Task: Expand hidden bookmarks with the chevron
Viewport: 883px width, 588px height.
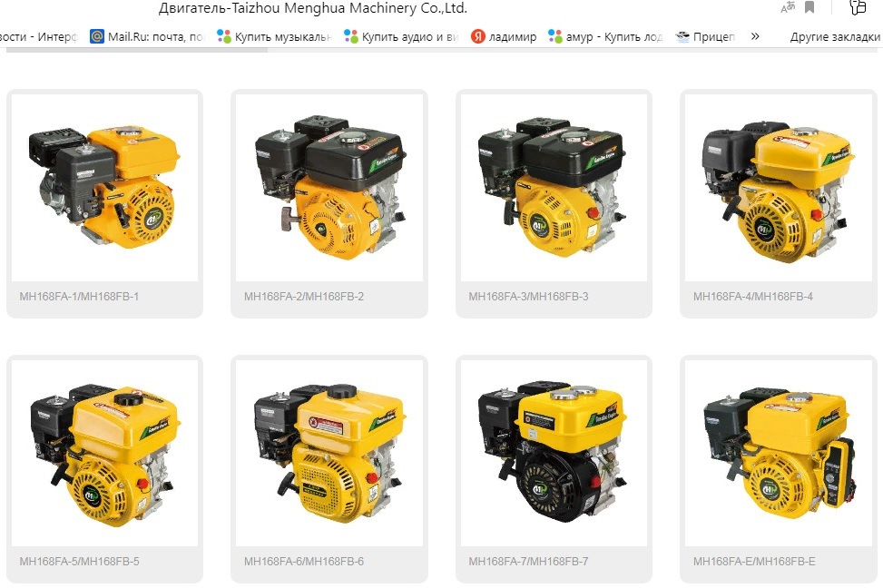Action: tap(755, 36)
